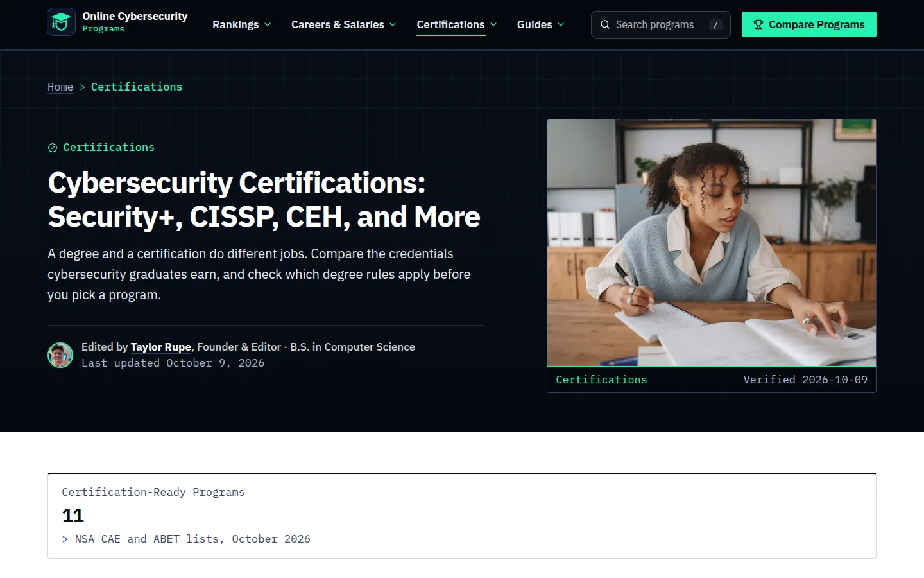This screenshot has width=924, height=578.
Task: Go to the Home breadcrumb link
Action: click(x=60, y=87)
